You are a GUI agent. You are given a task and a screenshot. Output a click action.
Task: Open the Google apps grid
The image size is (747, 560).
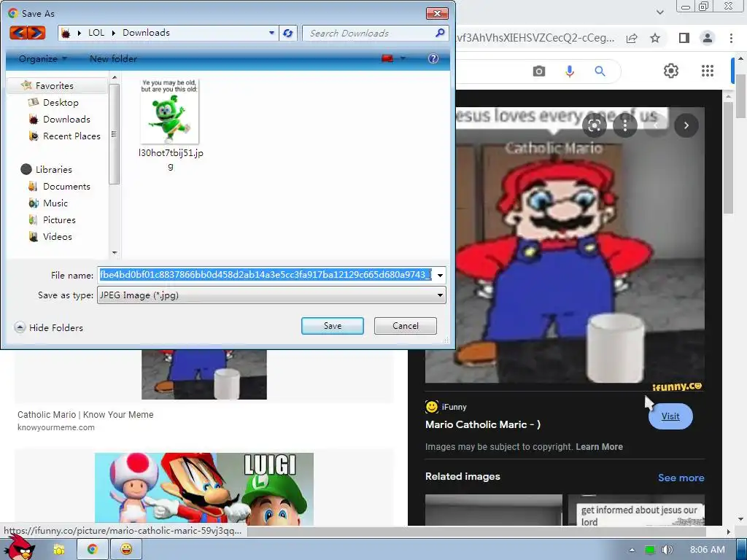708,71
